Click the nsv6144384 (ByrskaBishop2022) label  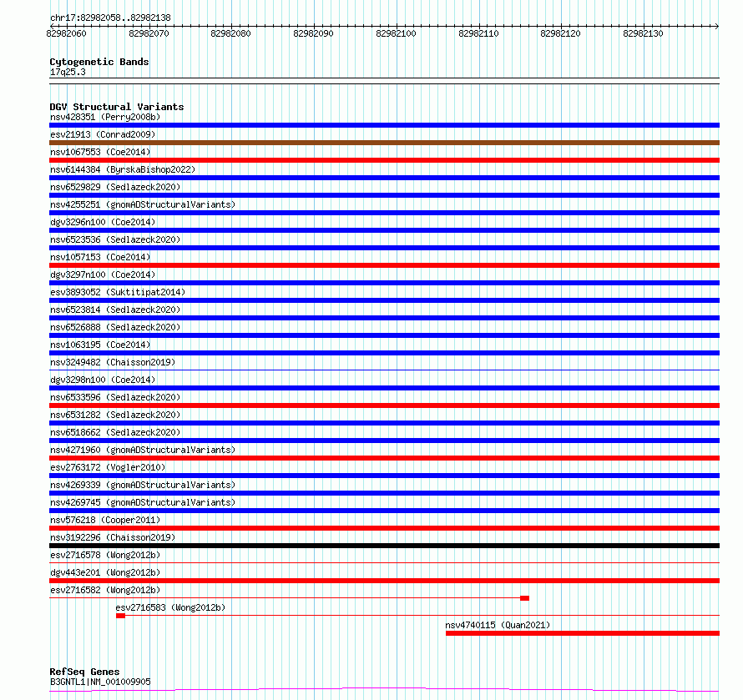tap(123, 169)
